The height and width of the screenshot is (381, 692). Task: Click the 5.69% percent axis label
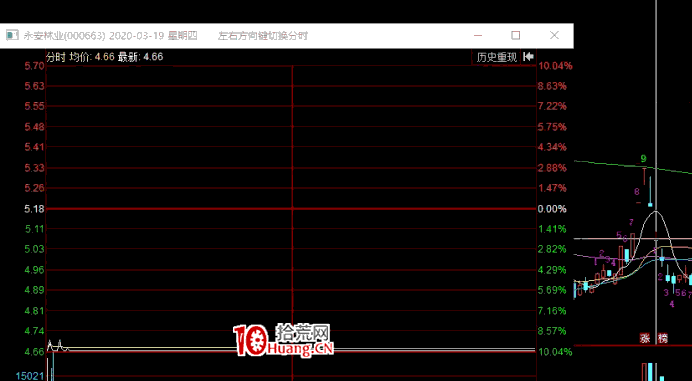coord(552,290)
